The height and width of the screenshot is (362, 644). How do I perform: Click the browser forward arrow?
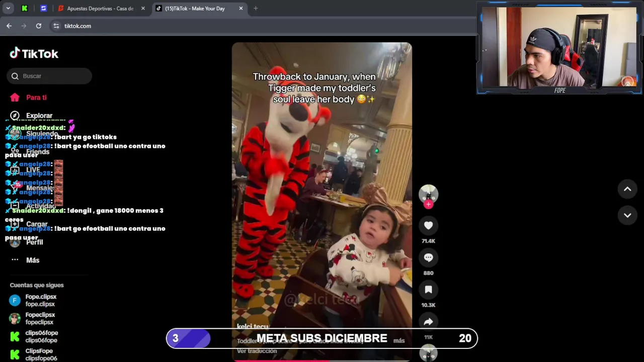pyautogui.click(x=24, y=26)
